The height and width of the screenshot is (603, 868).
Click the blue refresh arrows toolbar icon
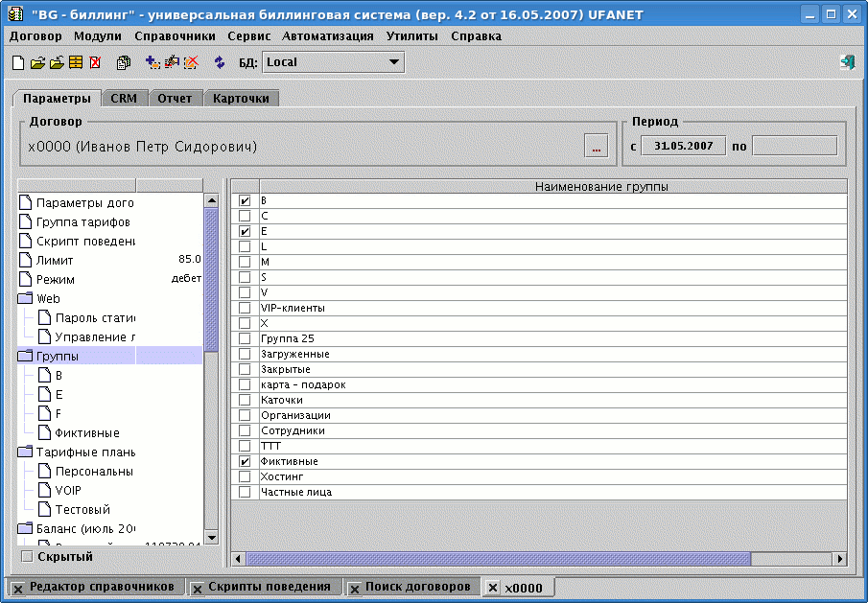click(220, 63)
